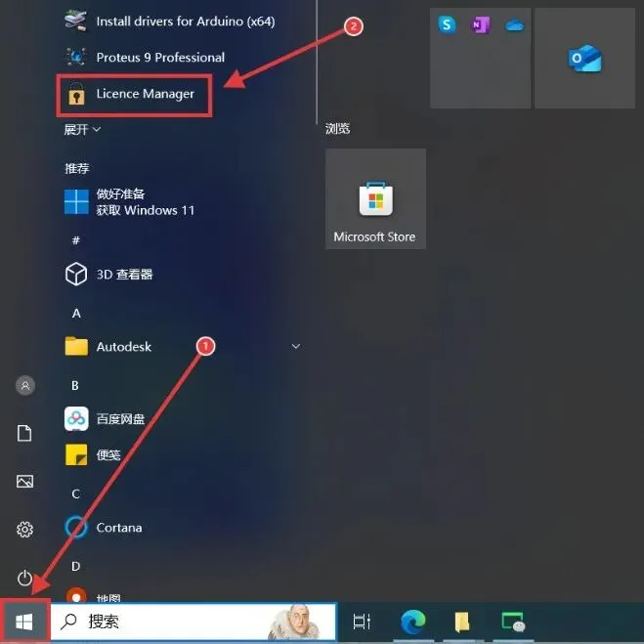Jump to the B letter section
This screenshot has height=644, width=644.
click(75, 385)
